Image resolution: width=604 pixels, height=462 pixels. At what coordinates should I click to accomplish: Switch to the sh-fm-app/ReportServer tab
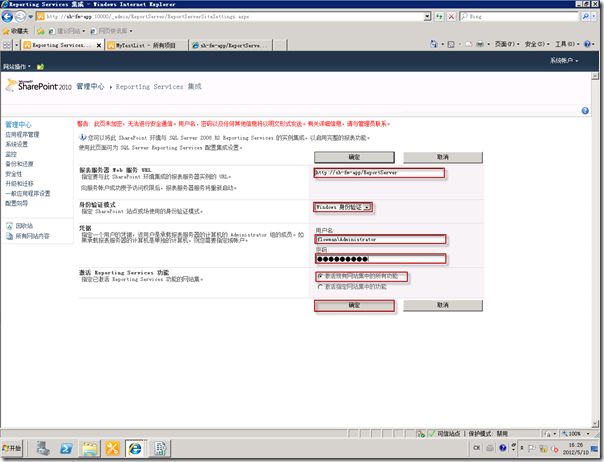coord(231,45)
